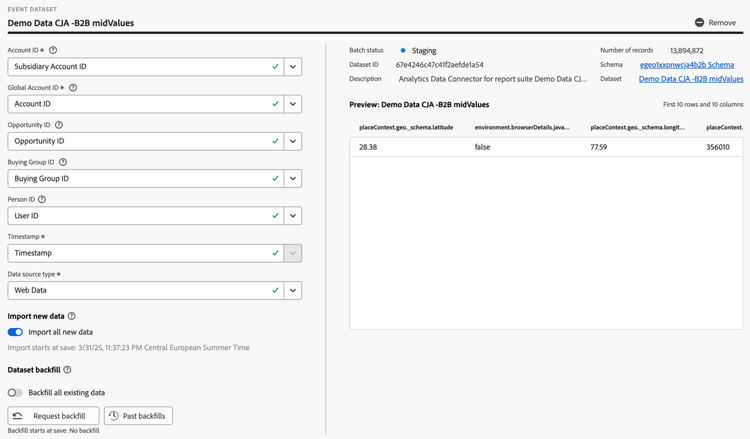Click the 28.38 latitude cell
Viewport: 750px width, 439px height.
pyautogui.click(x=368, y=147)
